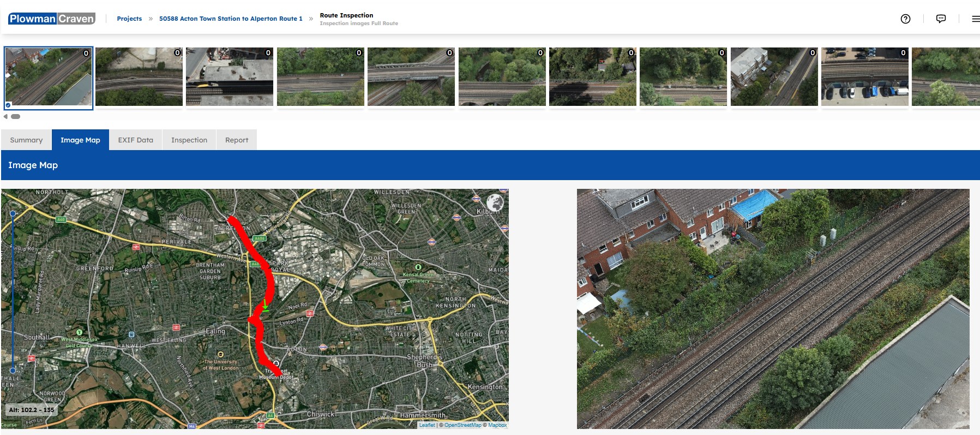The width and height of the screenshot is (980, 435).
Task: Click the bottom handle of altitude slider
Action: click(x=13, y=370)
